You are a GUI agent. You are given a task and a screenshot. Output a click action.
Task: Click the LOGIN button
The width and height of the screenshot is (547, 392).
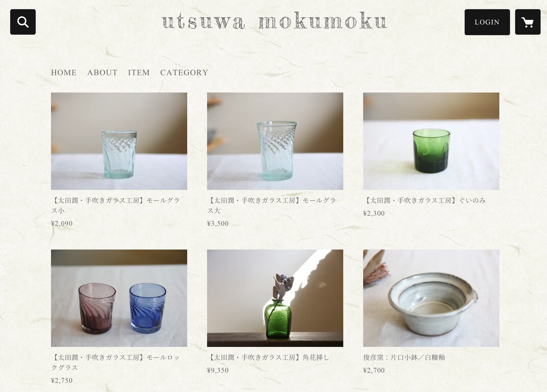(x=487, y=22)
